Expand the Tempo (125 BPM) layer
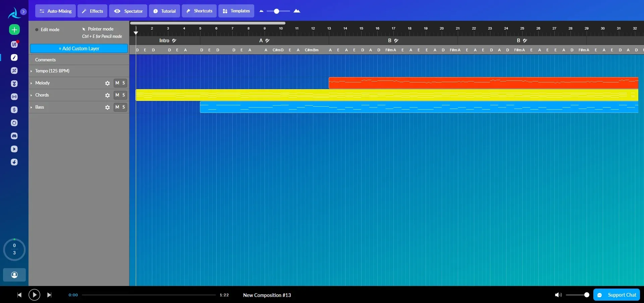This screenshot has width=644, height=303. pos(31,71)
